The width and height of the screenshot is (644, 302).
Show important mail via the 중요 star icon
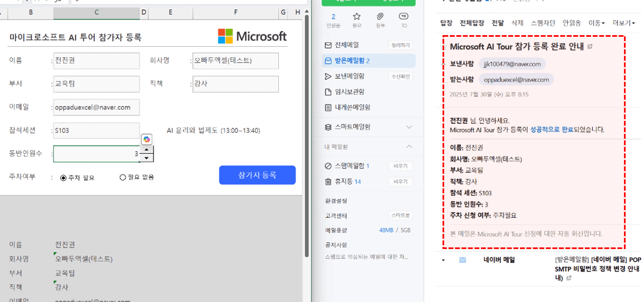(356, 20)
